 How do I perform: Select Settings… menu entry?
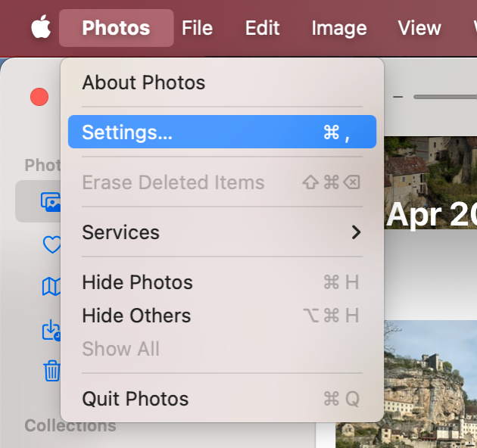(x=222, y=132)
